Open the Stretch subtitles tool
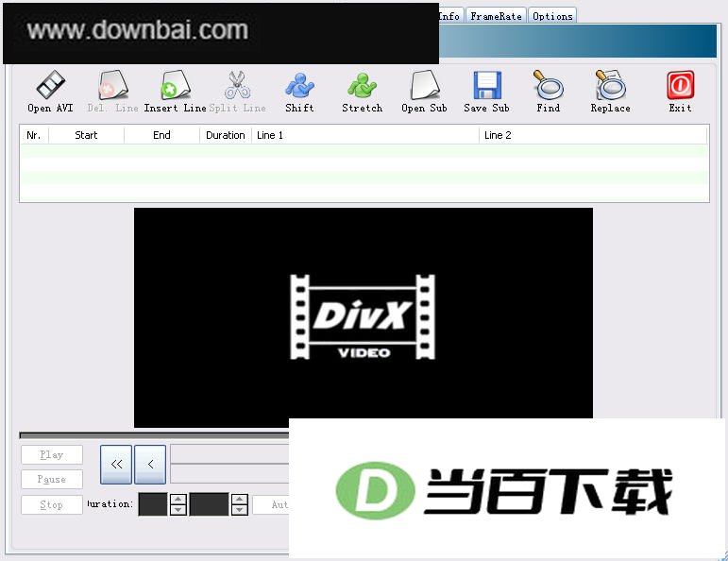The height and width of the screenshot is (561, 728). pos(363,92)
